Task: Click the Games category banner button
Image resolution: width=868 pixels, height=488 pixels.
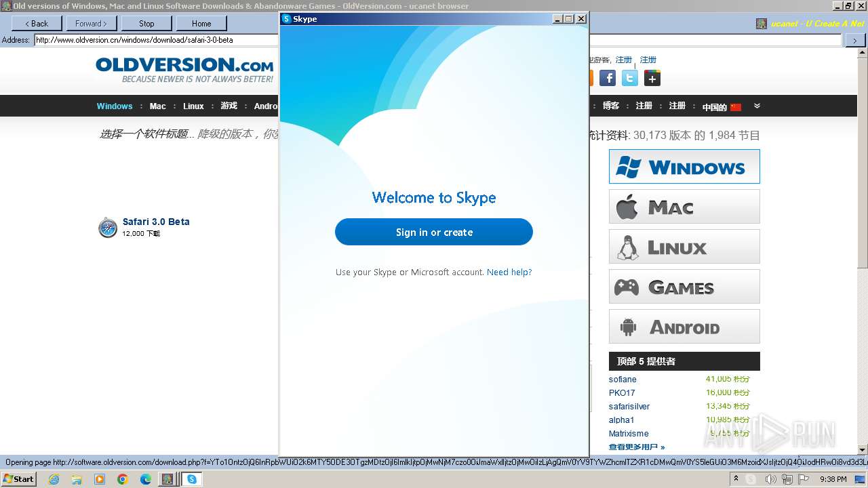Action: (684, 287)
